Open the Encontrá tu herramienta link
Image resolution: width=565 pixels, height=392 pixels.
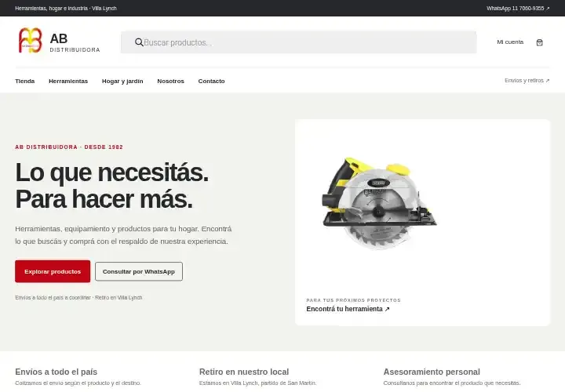(x=348, y=309)
